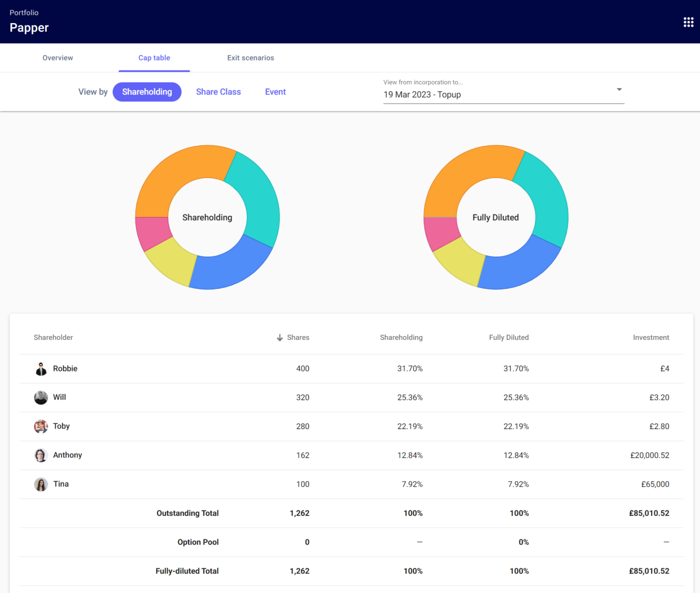Select the Cap table tab

coord(154,58)
